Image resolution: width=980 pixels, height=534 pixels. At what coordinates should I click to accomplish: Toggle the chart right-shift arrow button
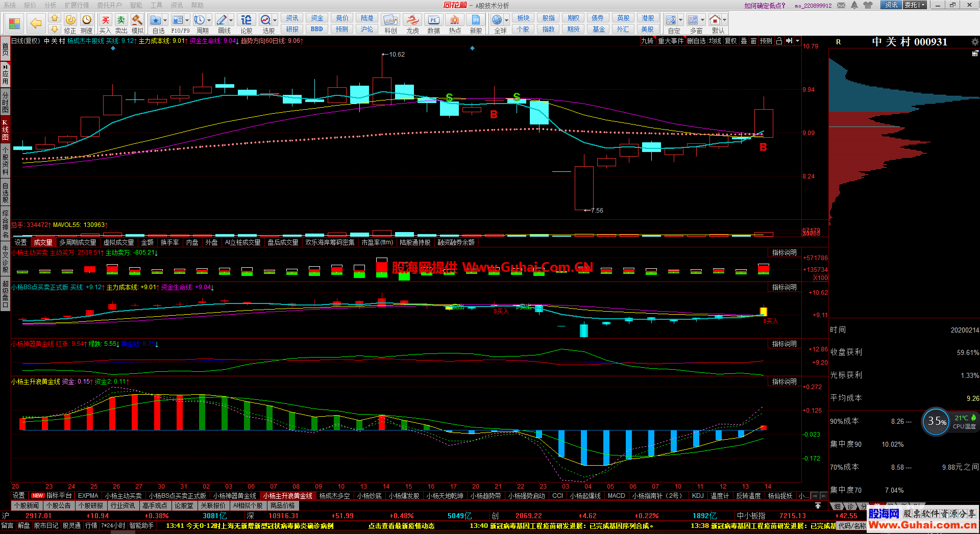click(789, 41)
